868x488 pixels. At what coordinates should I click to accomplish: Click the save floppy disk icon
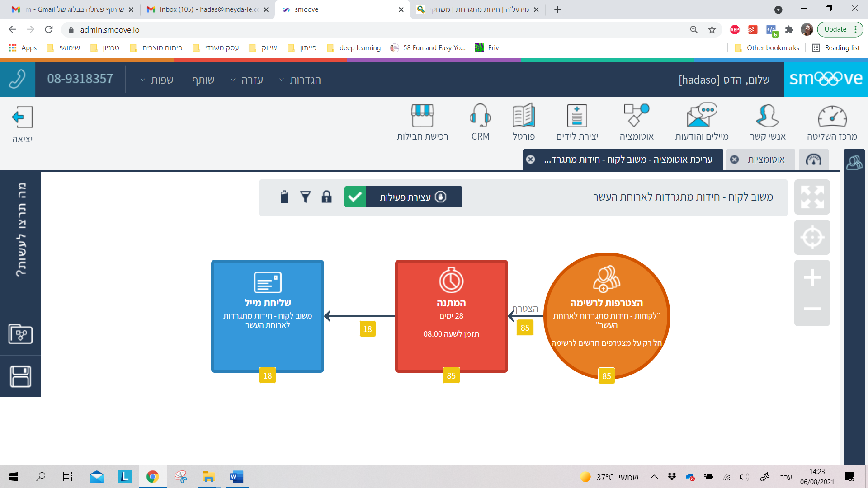point(20,376)
